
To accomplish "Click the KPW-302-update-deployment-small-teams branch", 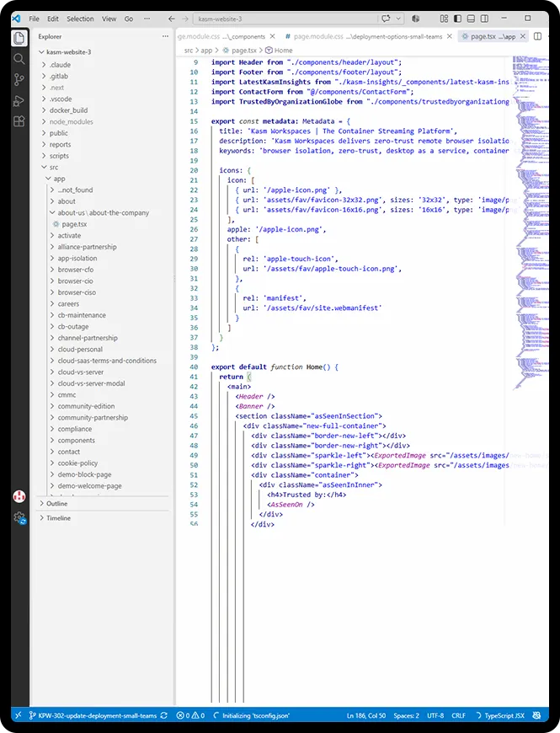I will pyautogui.click(x=93, y=715).
